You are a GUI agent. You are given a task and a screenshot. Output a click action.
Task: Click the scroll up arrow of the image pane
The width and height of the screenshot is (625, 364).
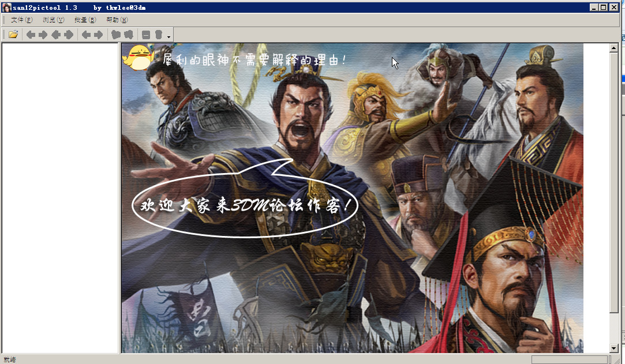point(614,48)
